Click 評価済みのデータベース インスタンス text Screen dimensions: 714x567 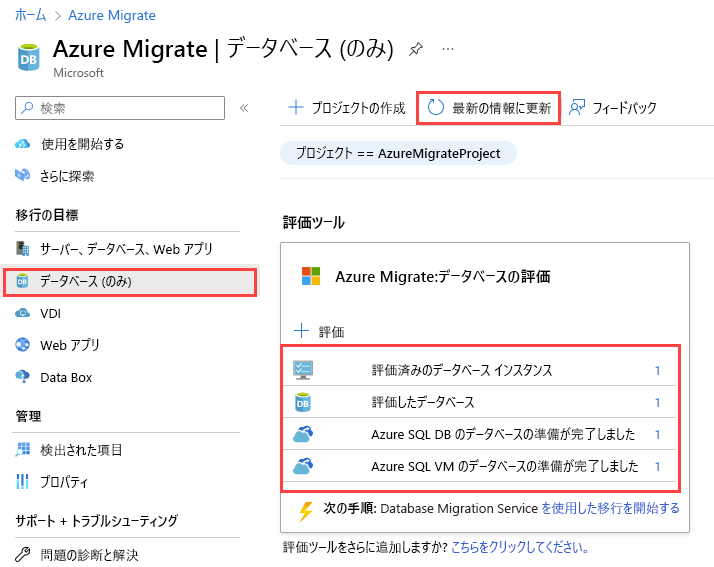[462, 370]
